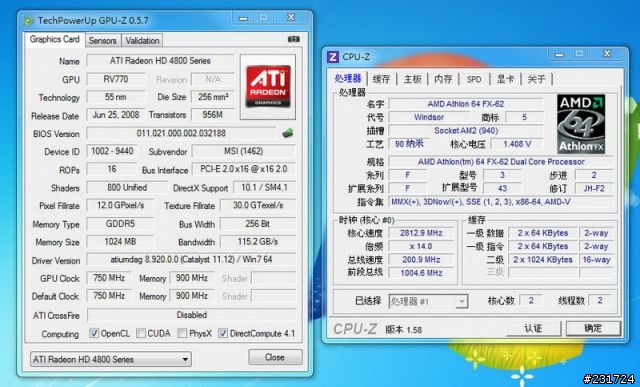Viewport: 640px width, 387px height.
Task: Click the GPU name field ATI Radeon HD 4800 Series
Action: point(160,60)
